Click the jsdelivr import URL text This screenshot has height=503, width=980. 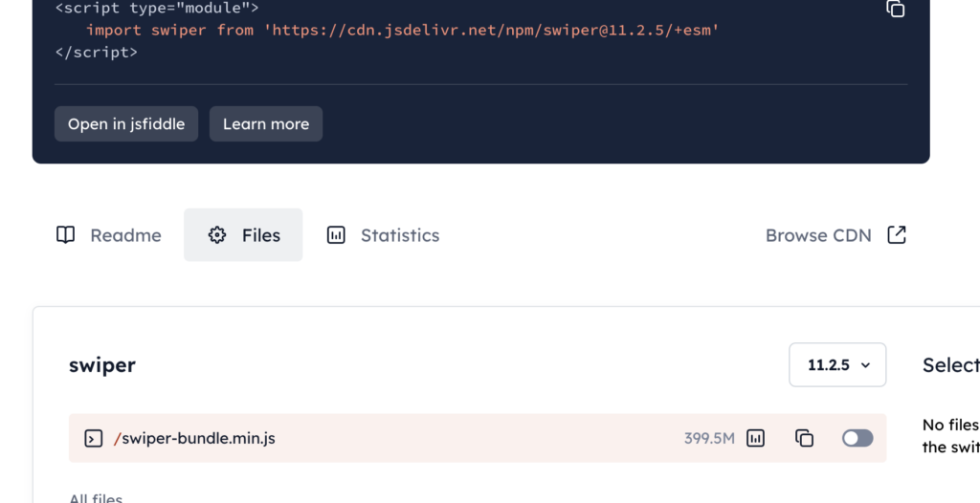pos(492,30)
